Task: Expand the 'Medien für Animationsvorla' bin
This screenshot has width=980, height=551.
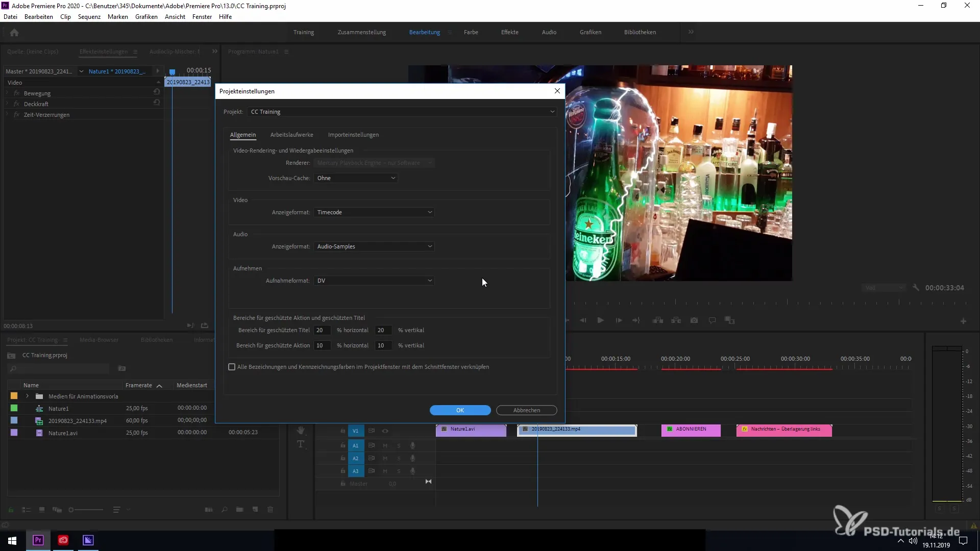Action: pos(27,396)
